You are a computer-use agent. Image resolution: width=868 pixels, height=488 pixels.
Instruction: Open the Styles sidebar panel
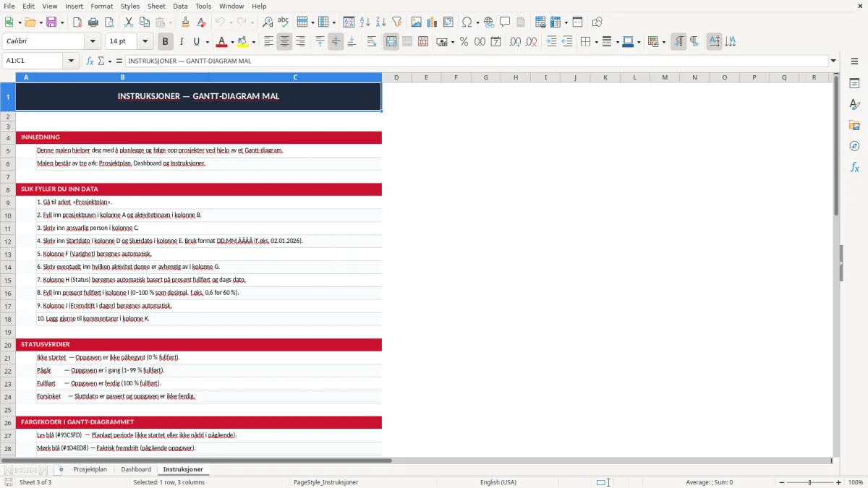(854, 105)
